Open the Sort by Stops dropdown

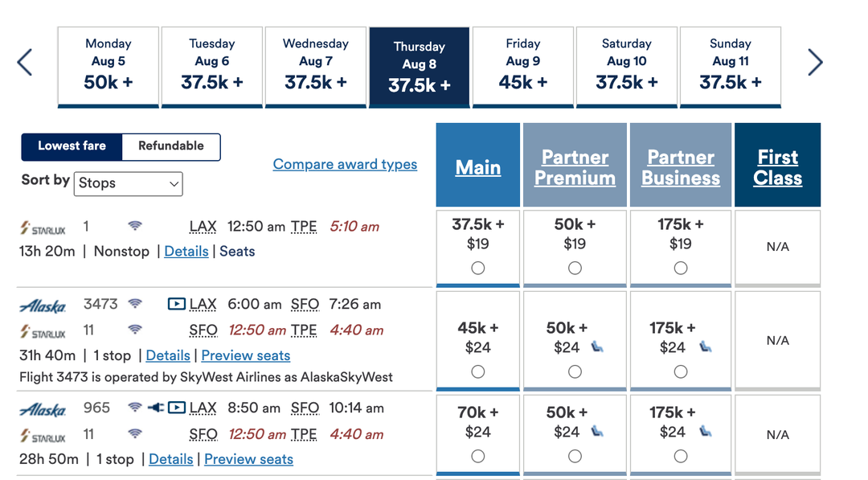[x=128, y=183]
